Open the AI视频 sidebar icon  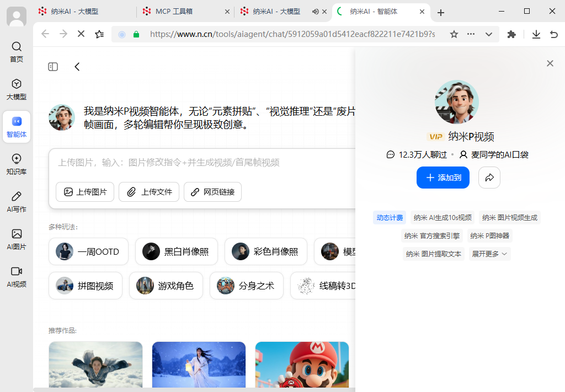tap(17, 277)
